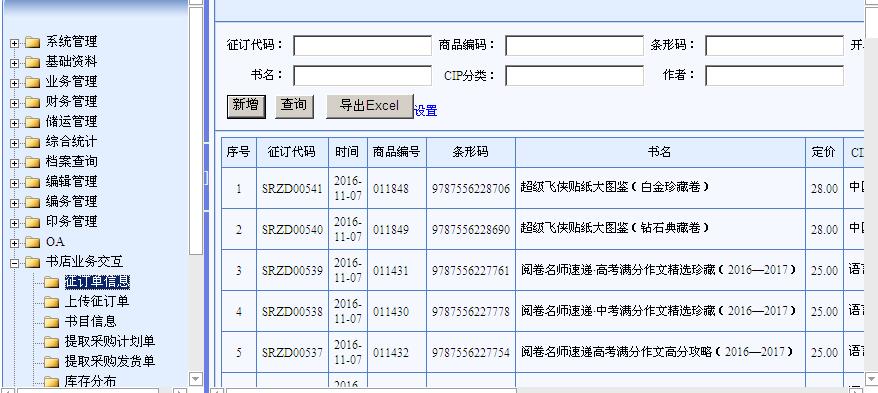Focus the 商品编码 input field
Image resolution: width=878 pixels, height=393 pixels.
(575, 46)
